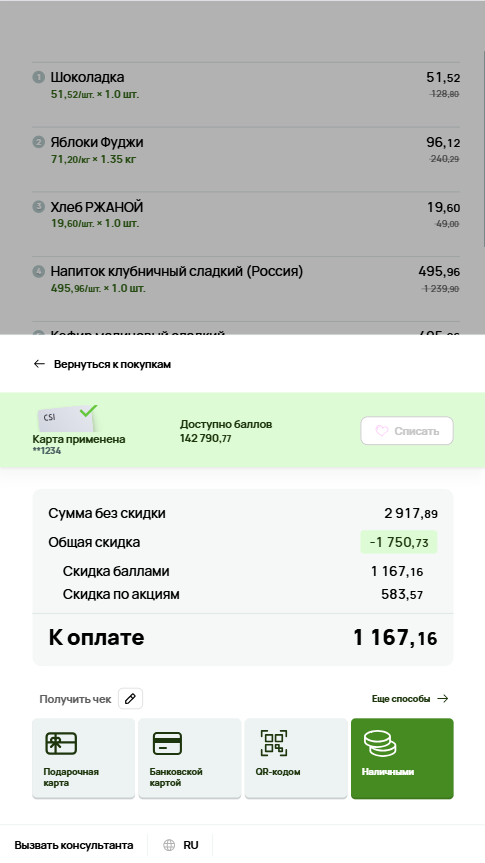Click the heart icon on the Списать button
This screenshot has height=863, width=485.
pos(382,431)
